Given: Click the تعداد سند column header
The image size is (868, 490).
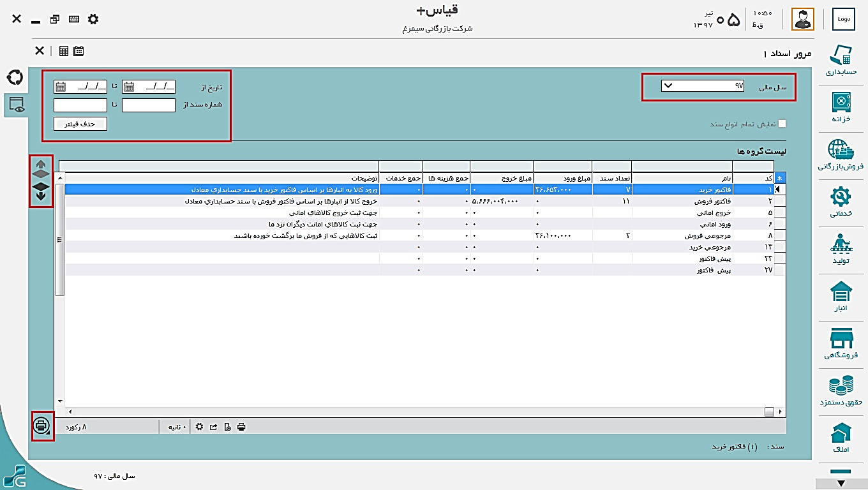Looking at the screenshot, I should click(x=611, y=178).
